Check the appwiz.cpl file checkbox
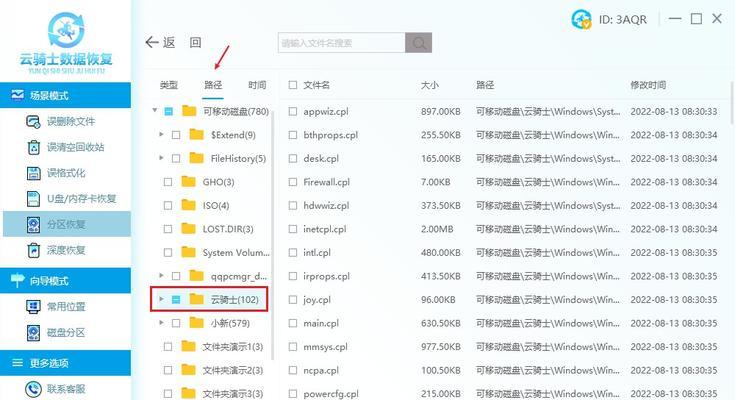The image size is (735, 400). coord(293,112)
